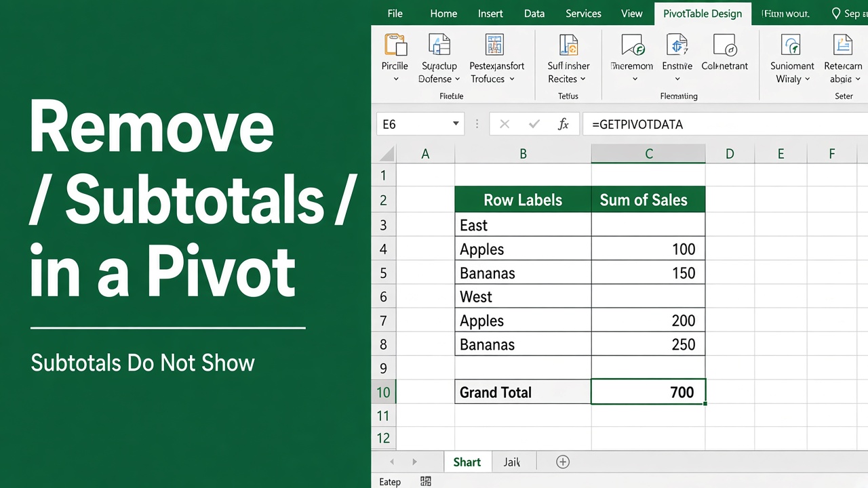The height and width of the screenshot is (488, 868).
Task: Click the Grand Total cell
Action: [523, 392]
